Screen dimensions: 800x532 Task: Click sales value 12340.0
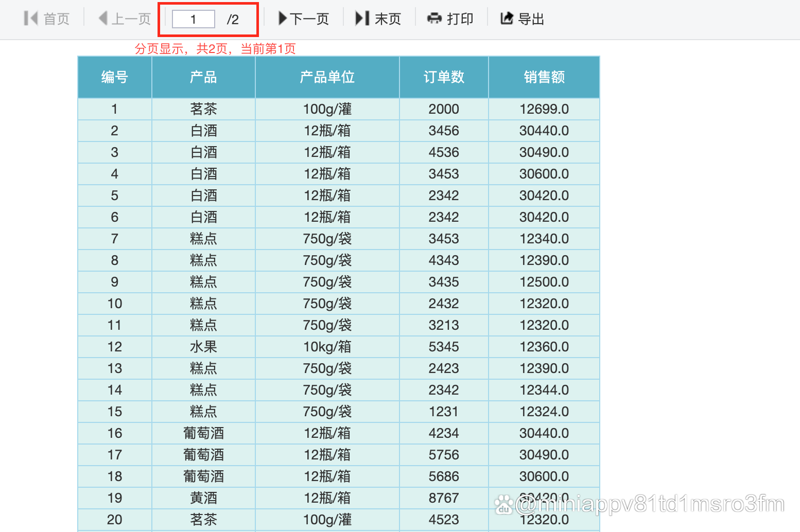[x=544, y=239]
